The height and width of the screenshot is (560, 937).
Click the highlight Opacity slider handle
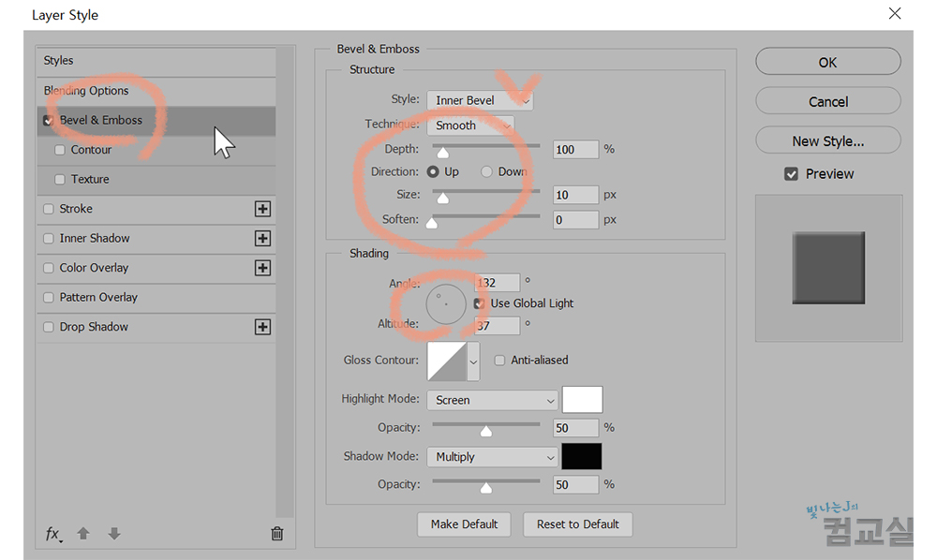pos(485,431)
